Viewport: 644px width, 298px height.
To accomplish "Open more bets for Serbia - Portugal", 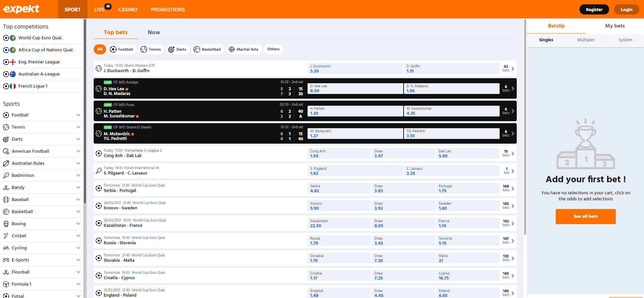I will (509, 188).
